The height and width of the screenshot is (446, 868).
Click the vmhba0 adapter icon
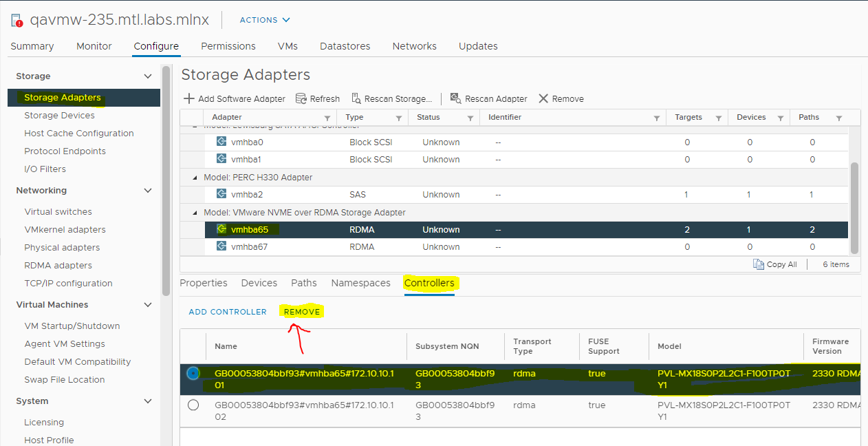[x=221, y=141]
